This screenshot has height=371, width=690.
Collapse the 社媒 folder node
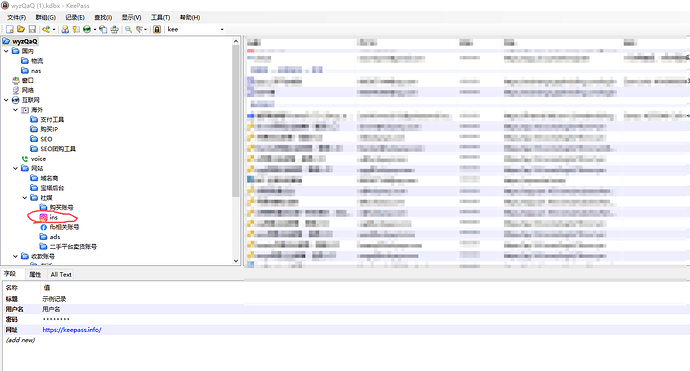point(25,198)
